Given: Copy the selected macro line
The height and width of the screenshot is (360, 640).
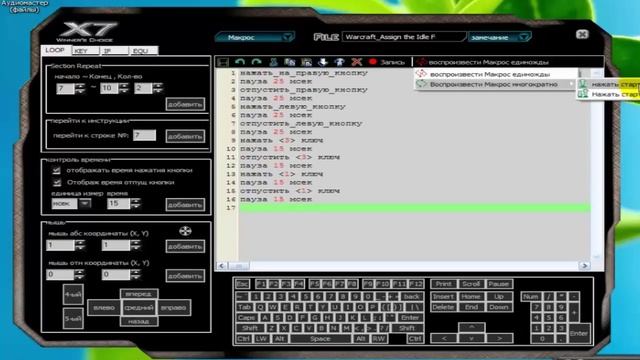Looking at the screenshot, I should (x=290, y=62).
